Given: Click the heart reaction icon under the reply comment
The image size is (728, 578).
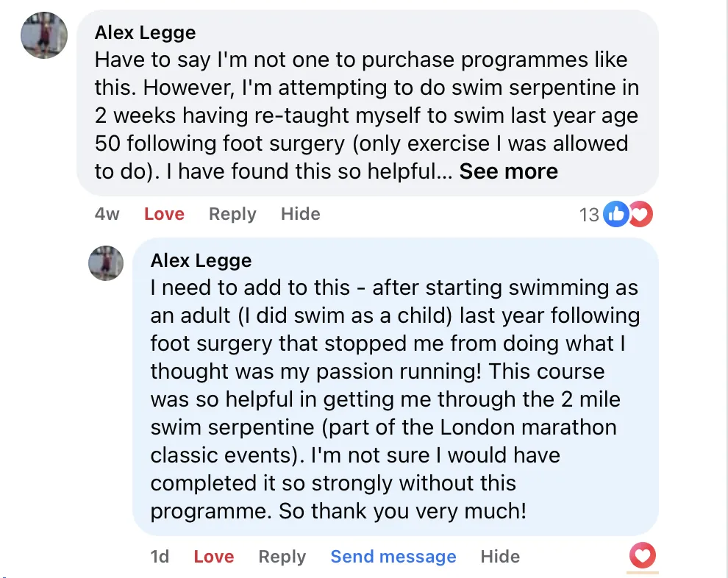Looking at the screenshot, I should click(643, 556).
